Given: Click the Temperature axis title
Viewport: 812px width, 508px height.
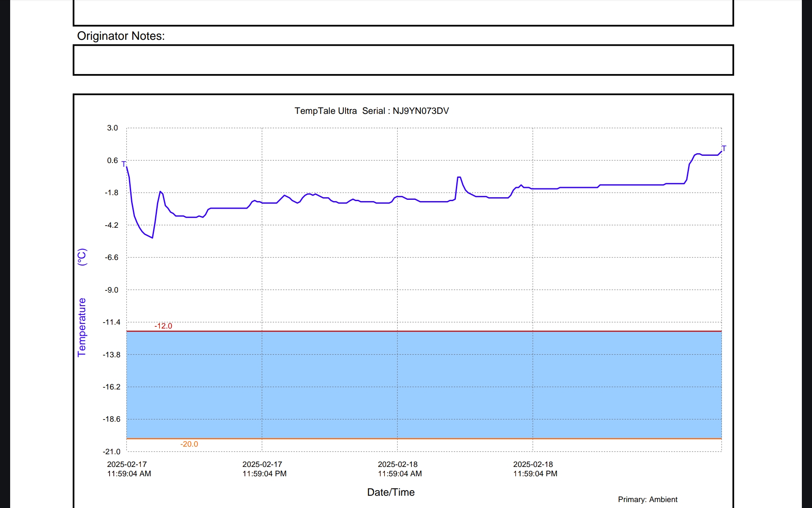Looking at the screenshot, I should [x=82, y=327].
